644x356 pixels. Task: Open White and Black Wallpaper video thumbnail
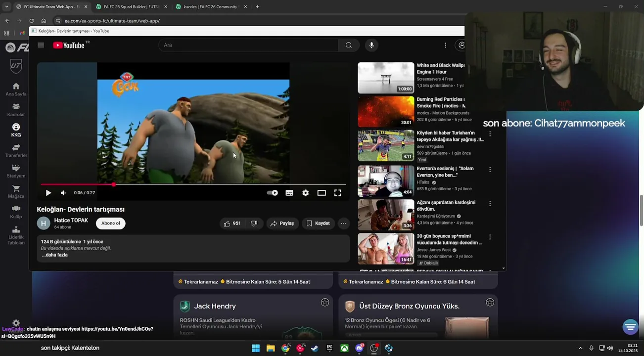click(x=386, y=78)
